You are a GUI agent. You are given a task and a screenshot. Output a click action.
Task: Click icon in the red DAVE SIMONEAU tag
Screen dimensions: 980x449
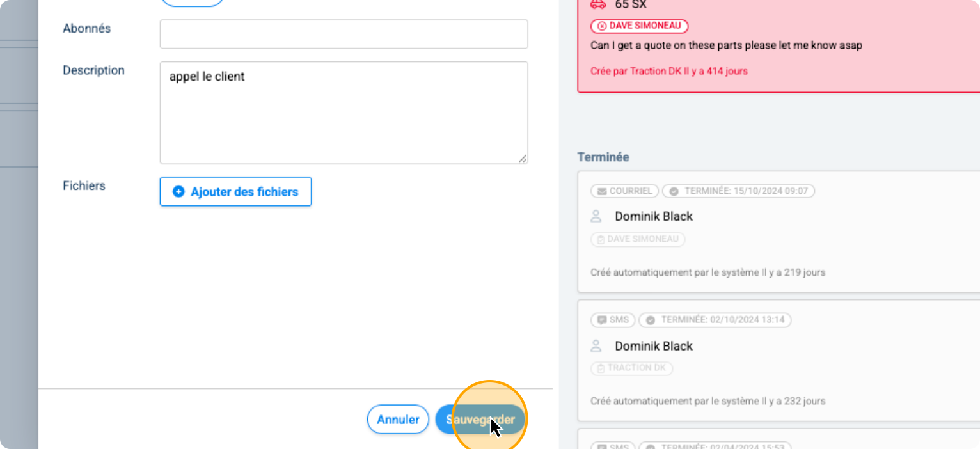coord(602,26)
